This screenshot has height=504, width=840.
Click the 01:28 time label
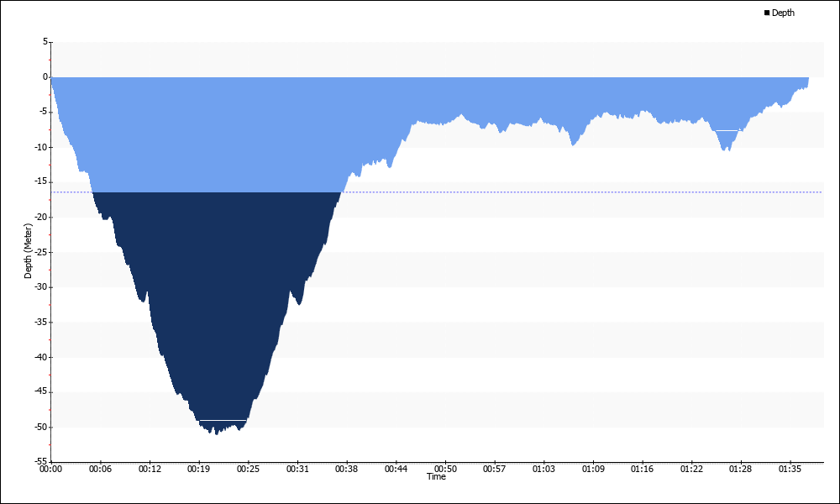[x=740, y=470]
